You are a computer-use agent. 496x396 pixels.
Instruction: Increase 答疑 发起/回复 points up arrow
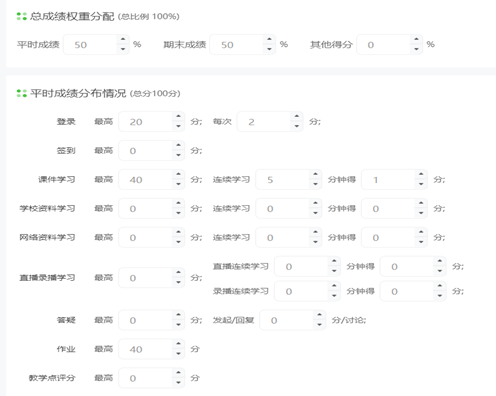coord(319,315)
